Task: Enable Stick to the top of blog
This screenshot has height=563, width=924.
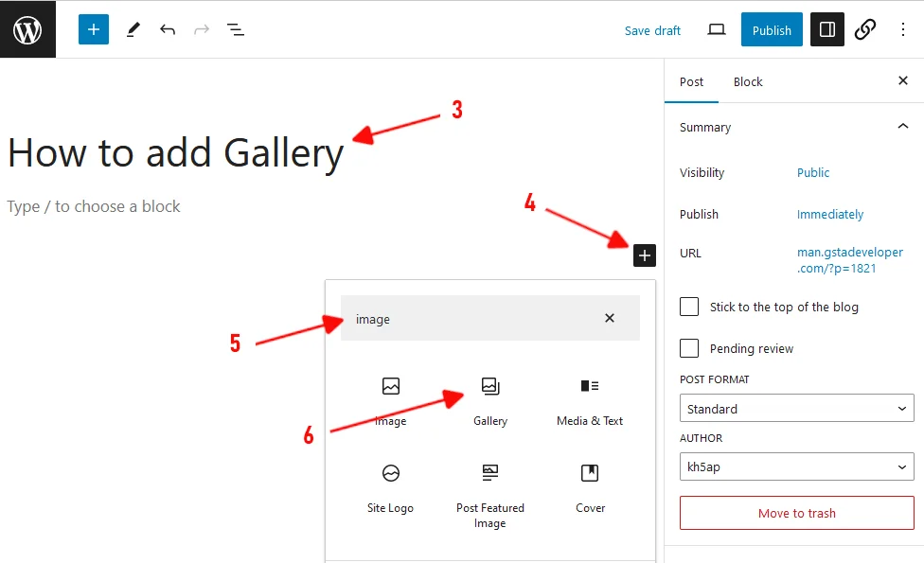Action: pos(689,307)
